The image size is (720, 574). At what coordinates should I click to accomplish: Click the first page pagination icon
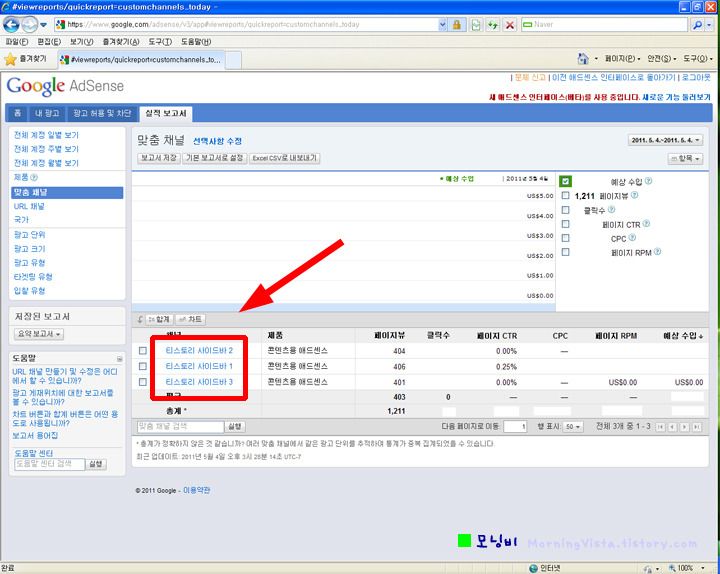tap(660, 427)
